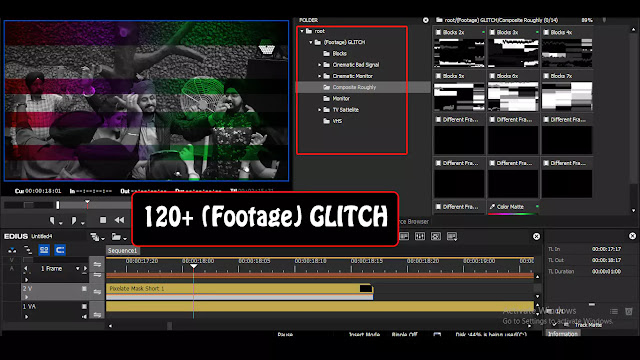Click the sync lock icon on track 2 V

click(x=97, y=291)
